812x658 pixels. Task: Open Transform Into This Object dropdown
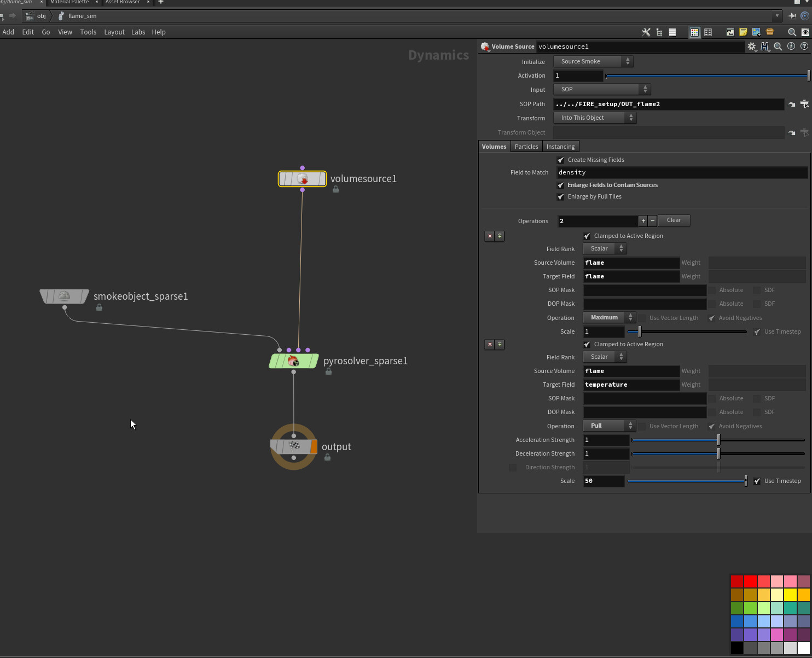click(x=595, y=118)
